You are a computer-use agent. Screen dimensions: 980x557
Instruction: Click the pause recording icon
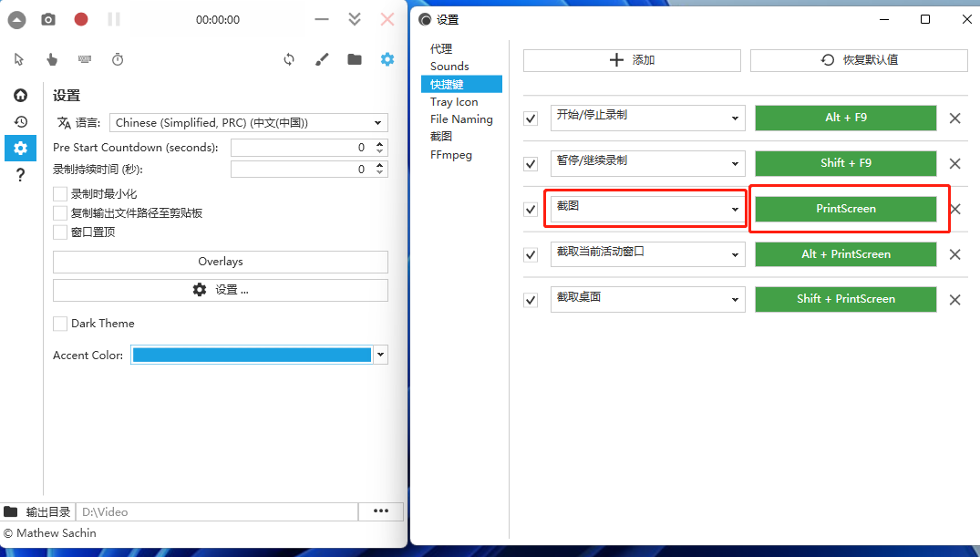pos(114,19)
